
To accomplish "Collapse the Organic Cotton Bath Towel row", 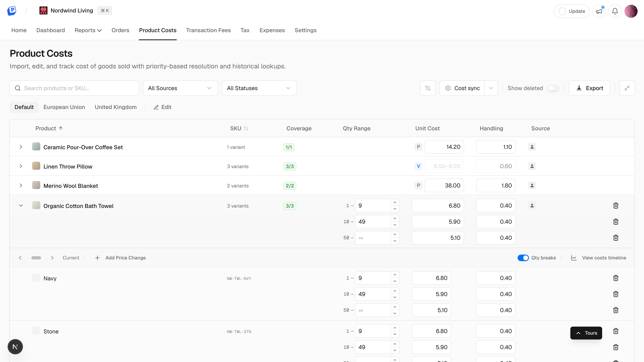I will click(x=21, y=206).
